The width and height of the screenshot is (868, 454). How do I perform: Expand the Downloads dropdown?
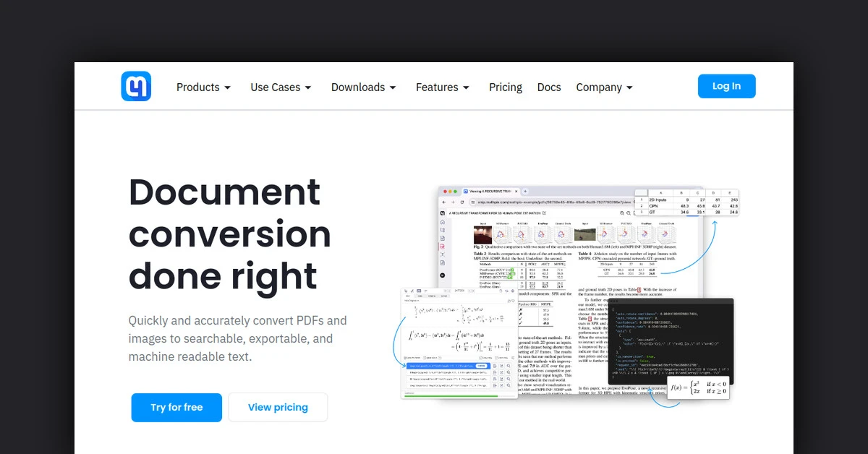363,87
